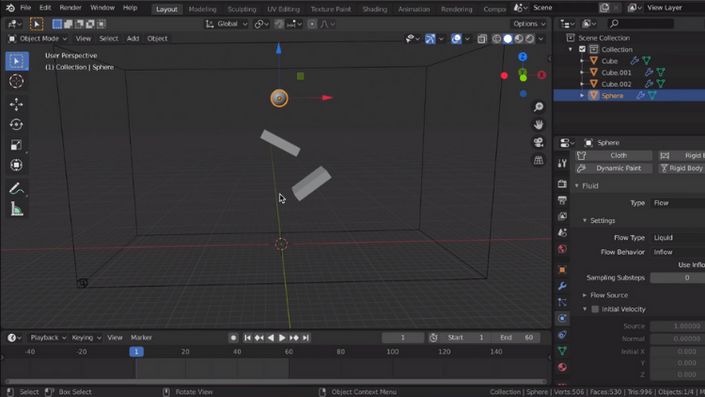The width and height of the screenshot is (705, 397).
Task: Toggle auto keying record button
Action: pyautogui.click(x=233, y=338)
